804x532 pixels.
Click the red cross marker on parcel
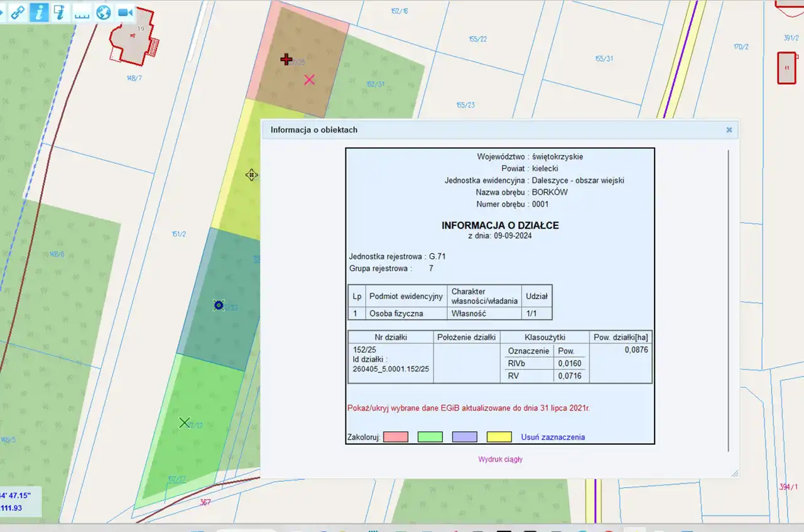pos(286,60)
